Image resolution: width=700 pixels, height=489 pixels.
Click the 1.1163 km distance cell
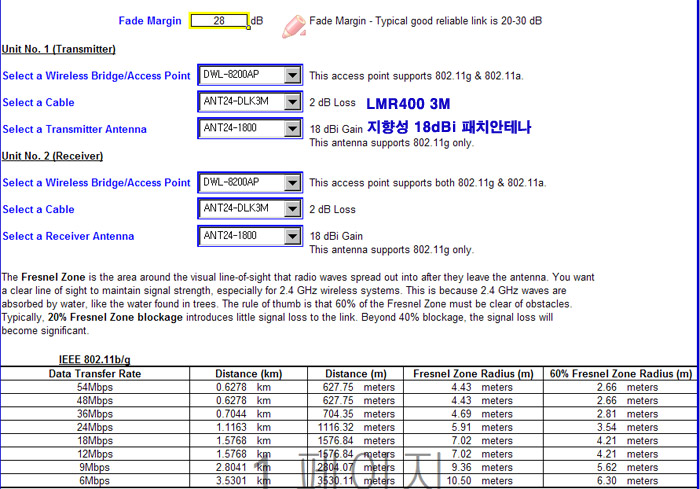(249, 427)
